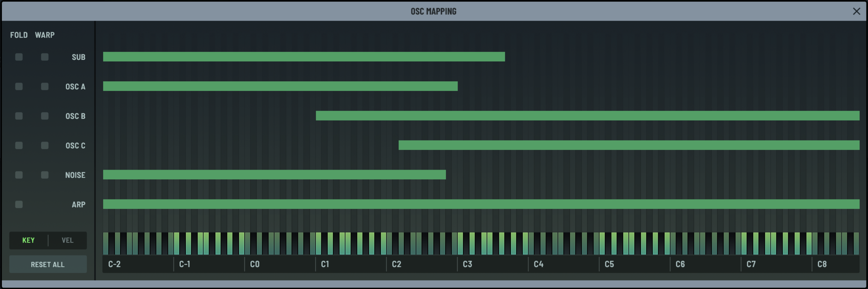Click the ARP key range bar
868x289 pixels.
(481, 204)
